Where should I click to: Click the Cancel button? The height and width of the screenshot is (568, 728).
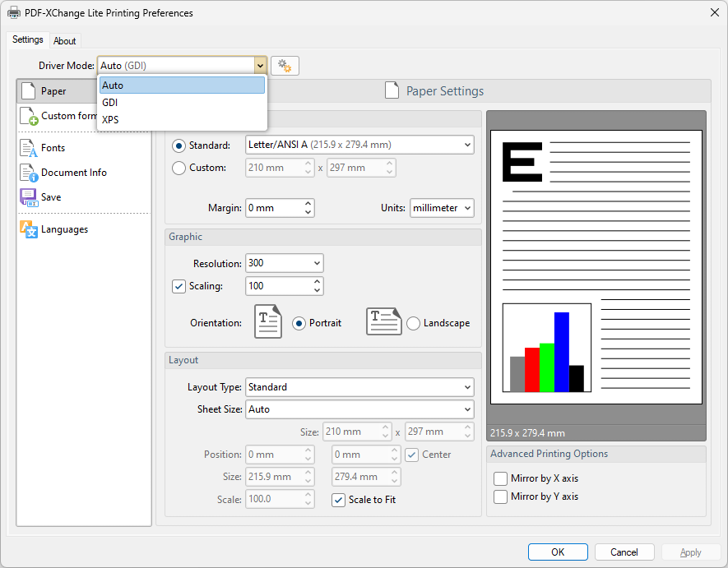coord(624,552)
